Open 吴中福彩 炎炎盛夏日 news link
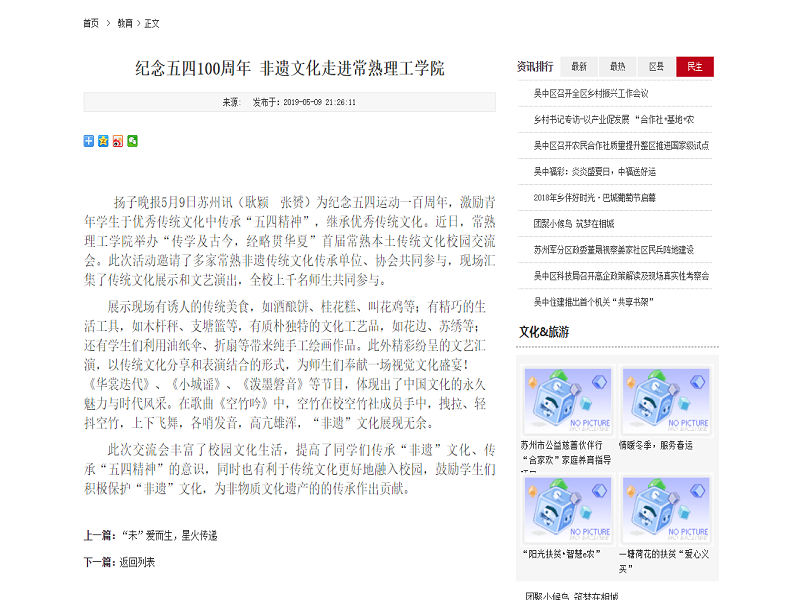 595,171
